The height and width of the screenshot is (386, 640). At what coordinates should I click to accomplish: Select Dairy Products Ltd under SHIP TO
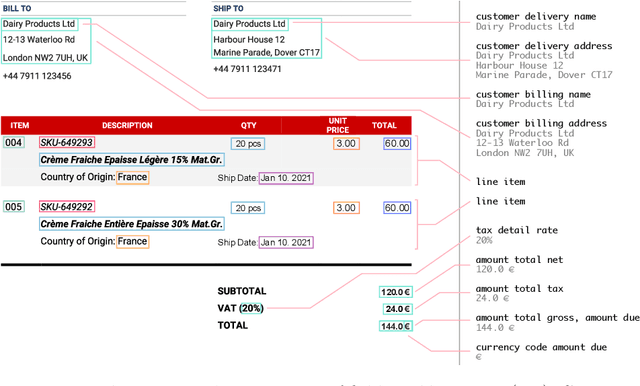[249, 24]
